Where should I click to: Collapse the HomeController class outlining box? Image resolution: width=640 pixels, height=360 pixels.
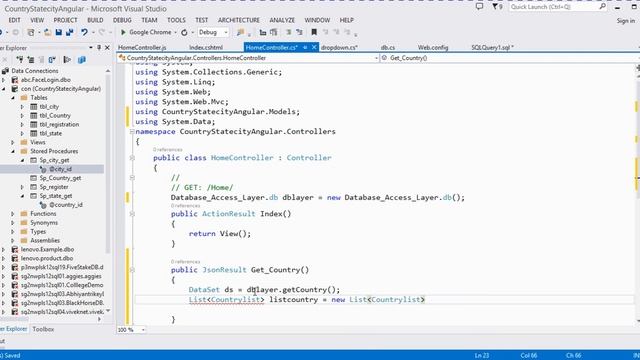(x=132, y=158)
